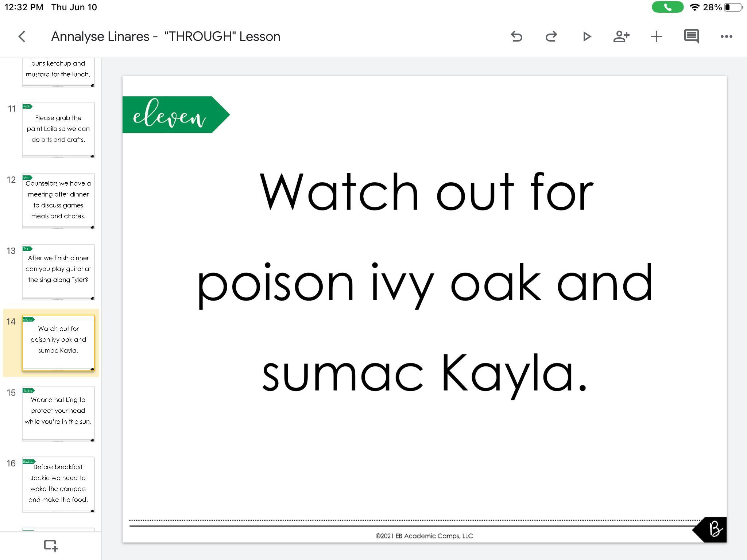The width and height of the screenshot is (747, 560).
Task: Choose slide 16 Before breakfast Jackie
Action: (x=58, y=484)
